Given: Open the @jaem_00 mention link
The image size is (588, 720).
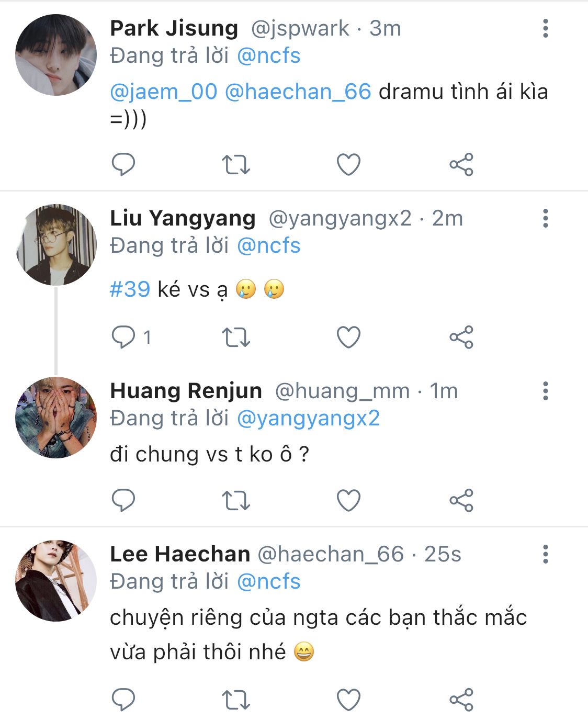Looking at the screenshot, I should point(163,92).
